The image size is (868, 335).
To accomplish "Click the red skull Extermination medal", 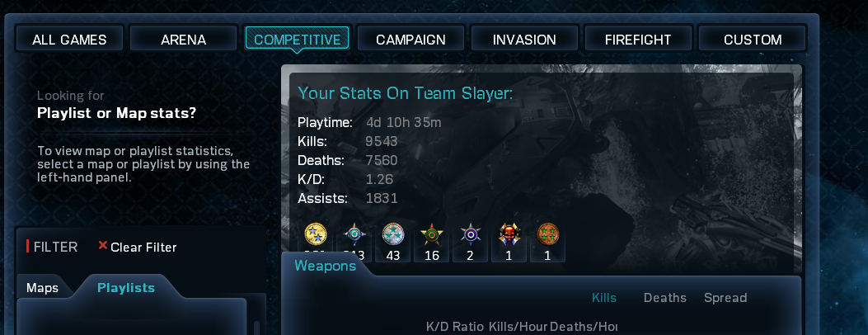I will click(509, 234).
